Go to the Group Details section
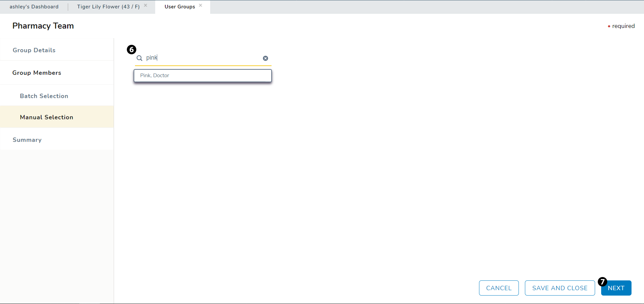The image size is (644, 304). 34,50
